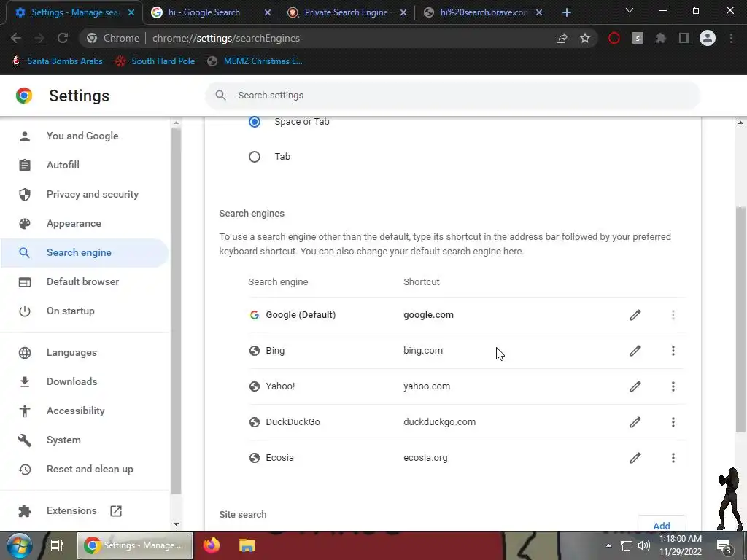Click pencil edit icon for Bing

click(635, 351)
